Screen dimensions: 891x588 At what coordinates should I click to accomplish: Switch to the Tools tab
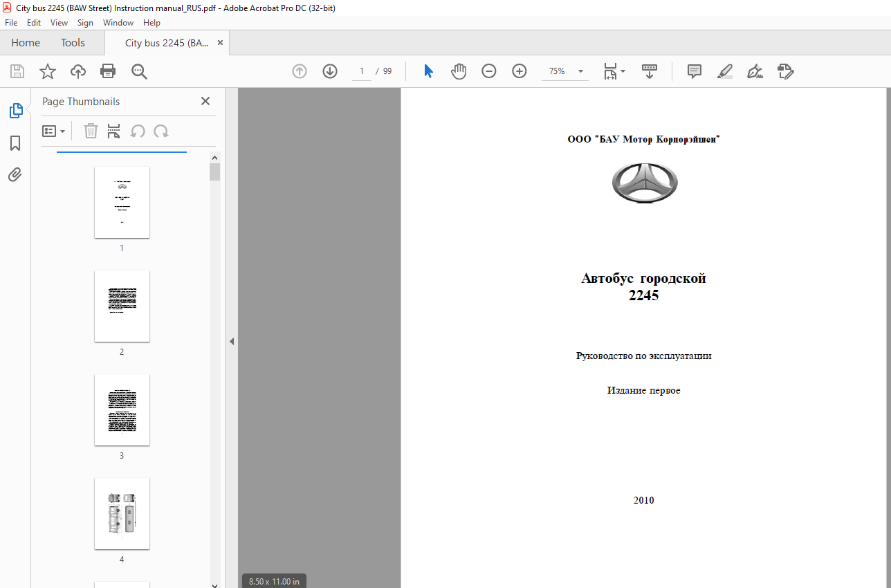coord(73,43)
